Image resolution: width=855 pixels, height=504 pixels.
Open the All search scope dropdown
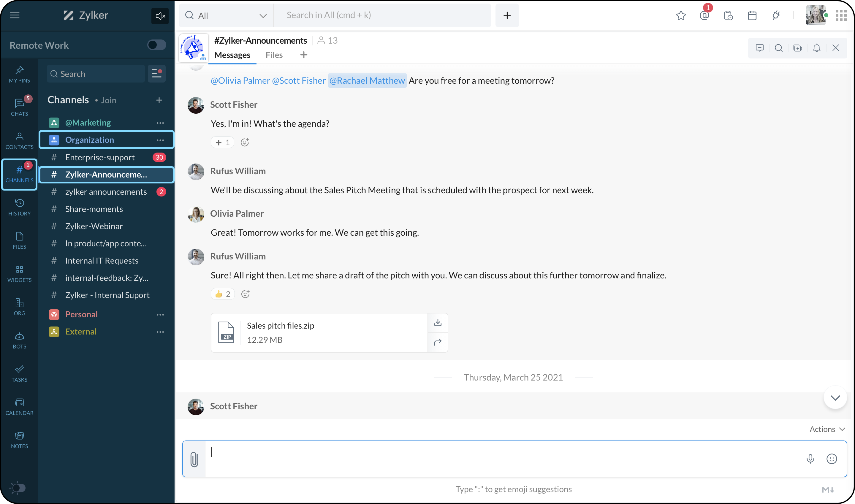pyautogui.click(x=226, y=16)
